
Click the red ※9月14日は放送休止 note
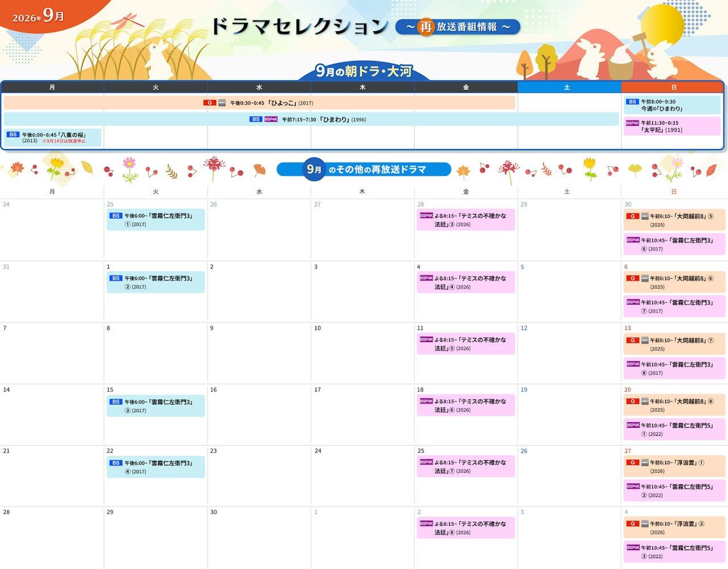point(64,141)
